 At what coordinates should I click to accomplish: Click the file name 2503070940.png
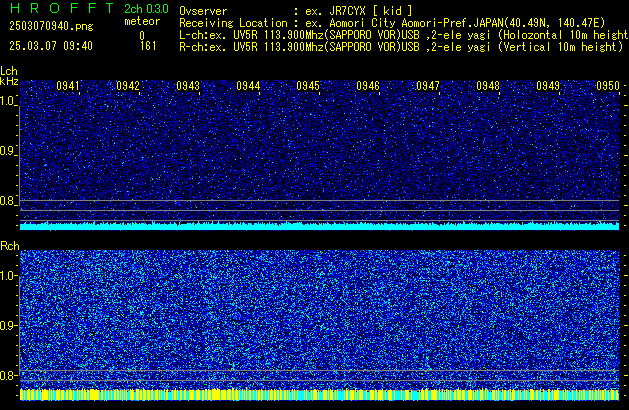(x=51, y=26)
